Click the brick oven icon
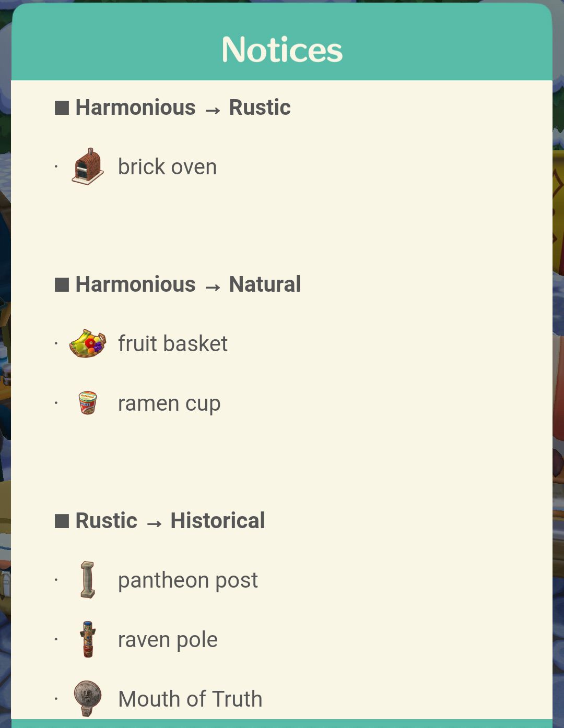Screen dimensions: 564x728 point(88,167)
